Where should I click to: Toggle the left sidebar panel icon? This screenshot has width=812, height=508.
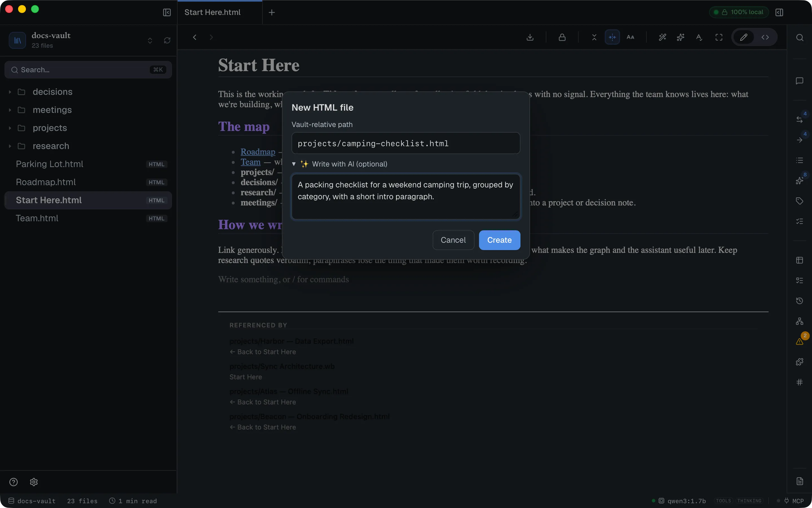click(x=167, y=12)
